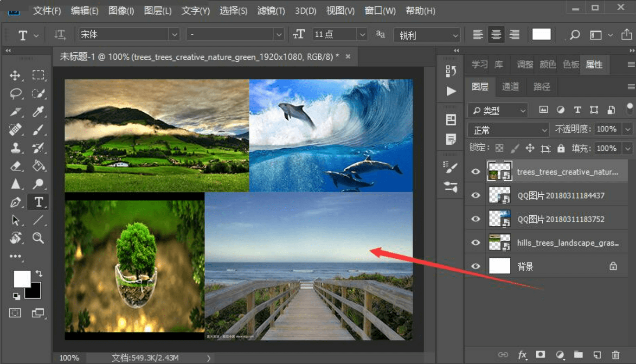Center-align text in options bar
The image size is (636, 364).
496,35
